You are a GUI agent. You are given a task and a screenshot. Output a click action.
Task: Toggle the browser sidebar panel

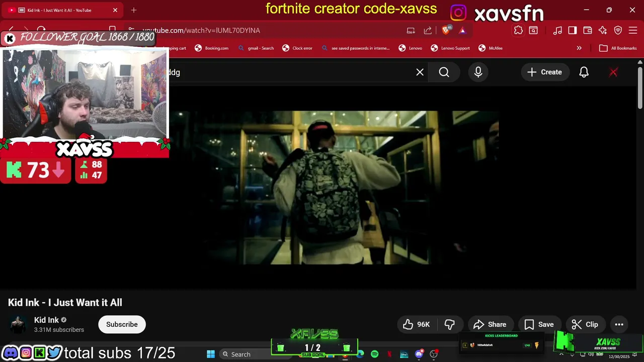coord(573,30)
